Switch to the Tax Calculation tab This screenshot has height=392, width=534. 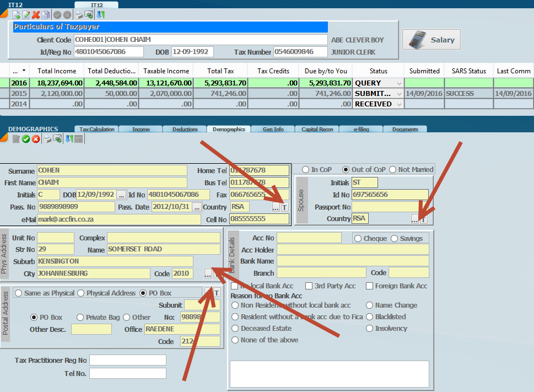[x=97, y=130]
